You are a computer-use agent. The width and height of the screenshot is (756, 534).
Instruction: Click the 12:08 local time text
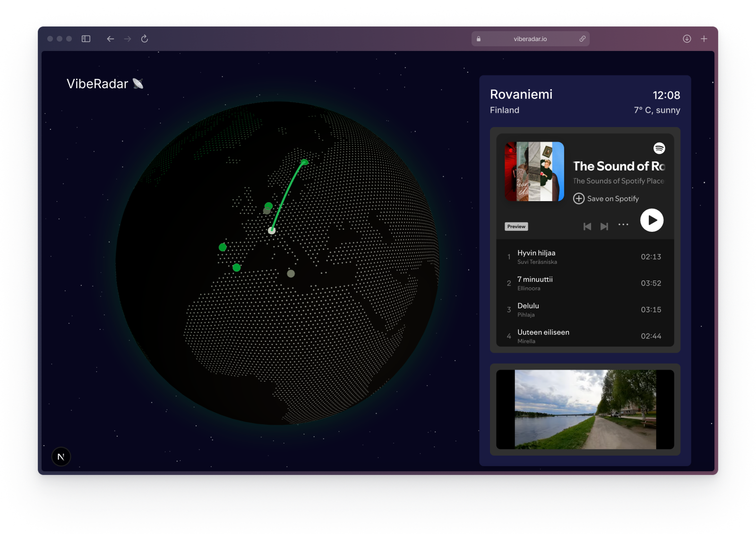(666, 95)
